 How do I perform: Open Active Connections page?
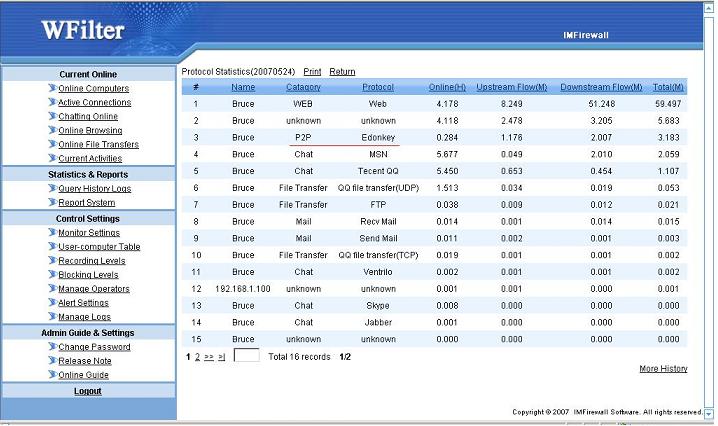tap(94, 102)
